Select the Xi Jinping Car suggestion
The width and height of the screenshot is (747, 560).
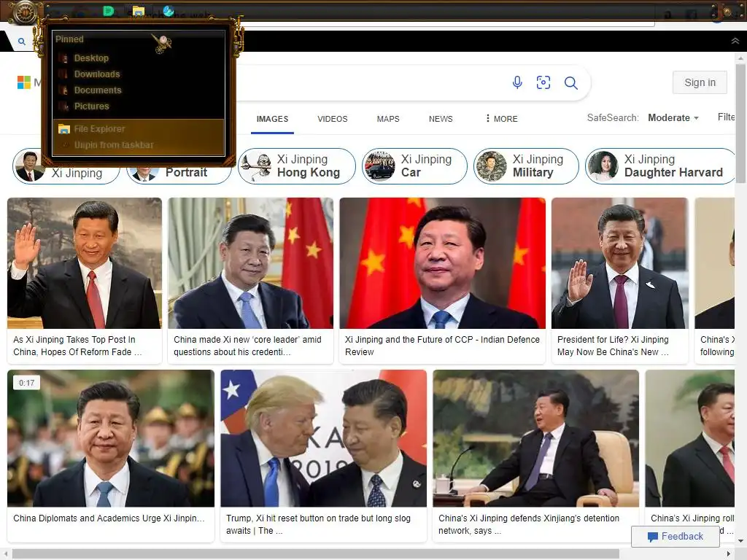(414, 166)
